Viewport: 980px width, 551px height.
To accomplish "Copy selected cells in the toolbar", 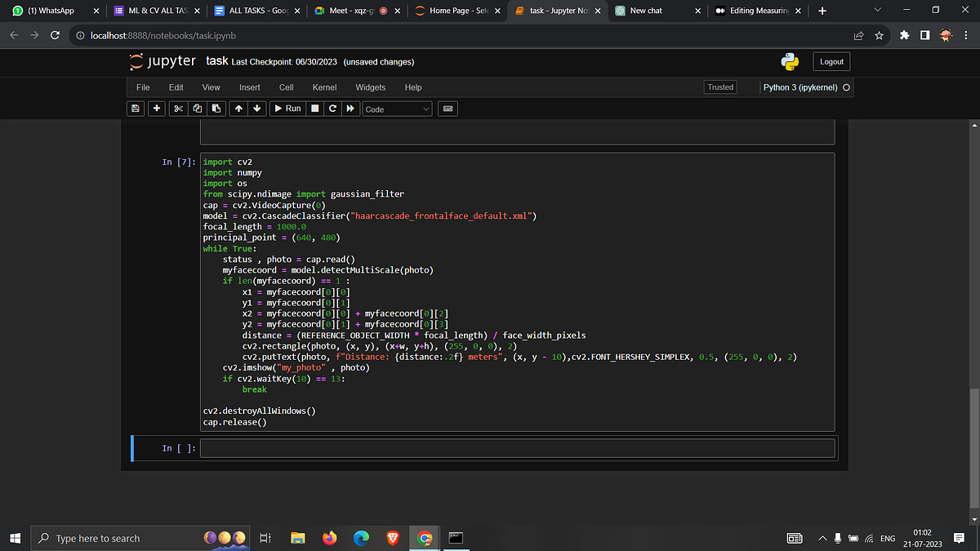I will [198, 109].
